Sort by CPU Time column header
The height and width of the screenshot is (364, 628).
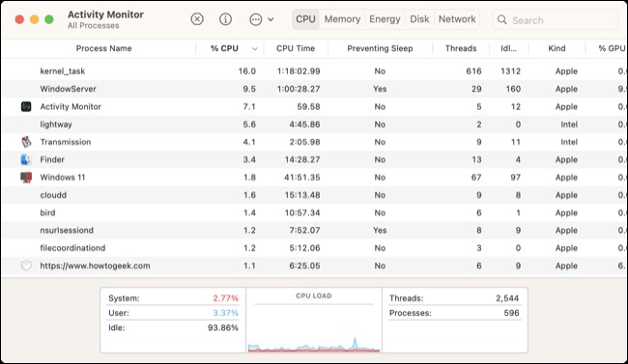point(296,48)
